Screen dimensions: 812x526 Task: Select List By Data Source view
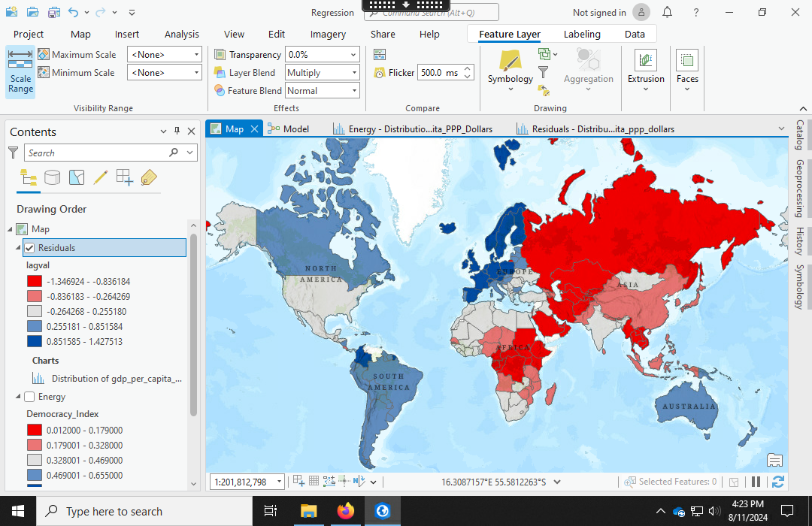coord(52,177)
